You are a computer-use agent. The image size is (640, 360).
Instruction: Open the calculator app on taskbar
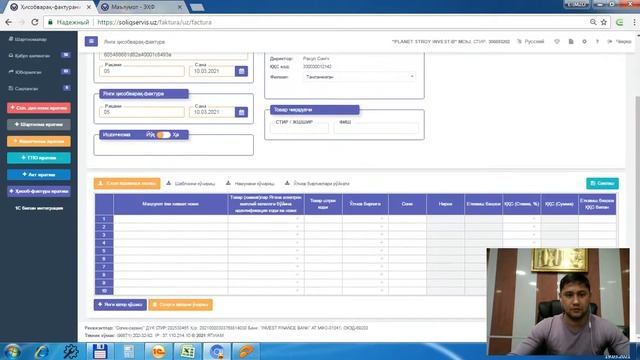pyautogui.click(x=129, y=351)
